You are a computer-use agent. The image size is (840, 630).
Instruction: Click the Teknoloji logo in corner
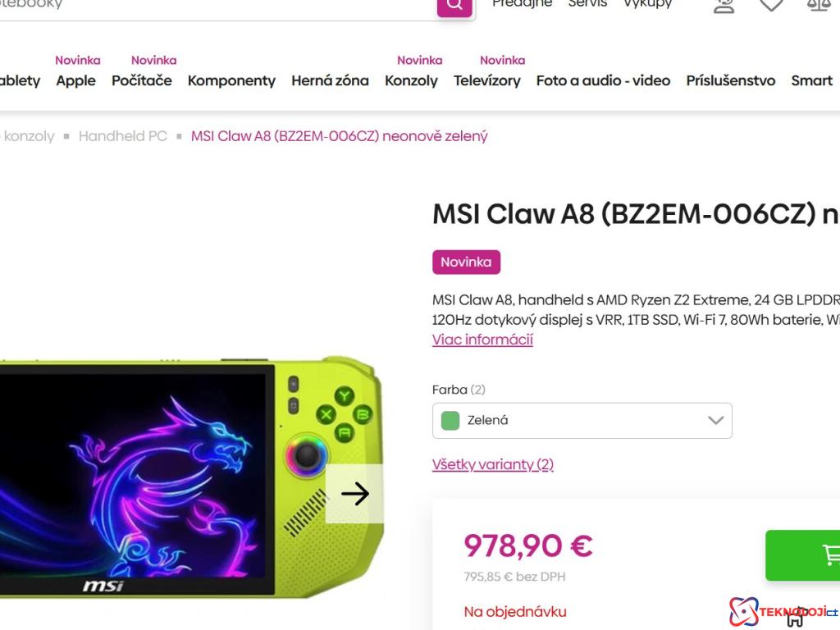pos(779,611)
